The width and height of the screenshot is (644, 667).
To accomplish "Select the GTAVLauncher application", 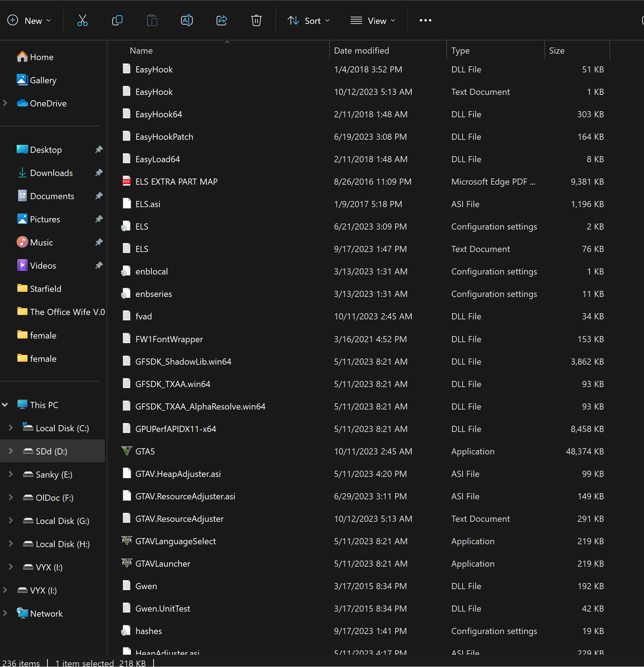I will point(162,564).
